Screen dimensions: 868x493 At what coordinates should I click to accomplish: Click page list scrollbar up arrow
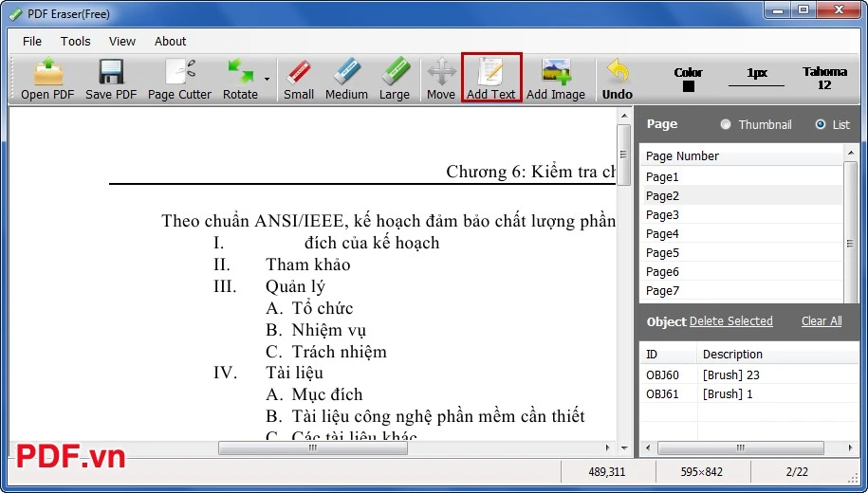850,152
